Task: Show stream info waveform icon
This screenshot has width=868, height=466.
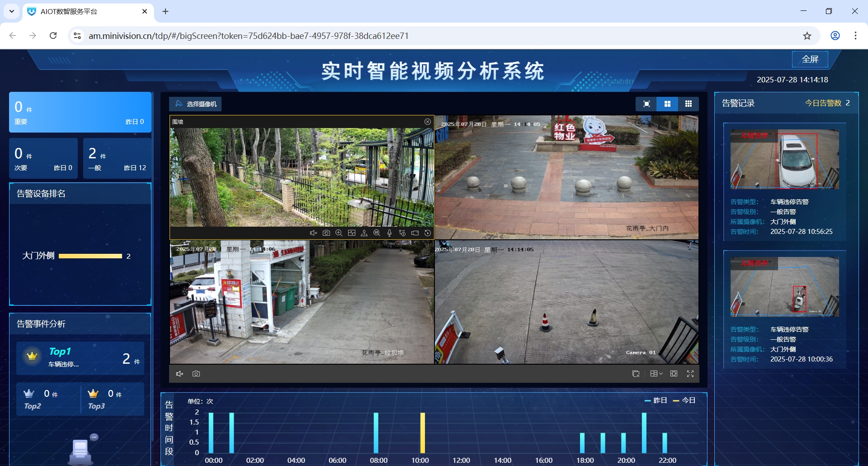Action: click(x=352, y=233)
